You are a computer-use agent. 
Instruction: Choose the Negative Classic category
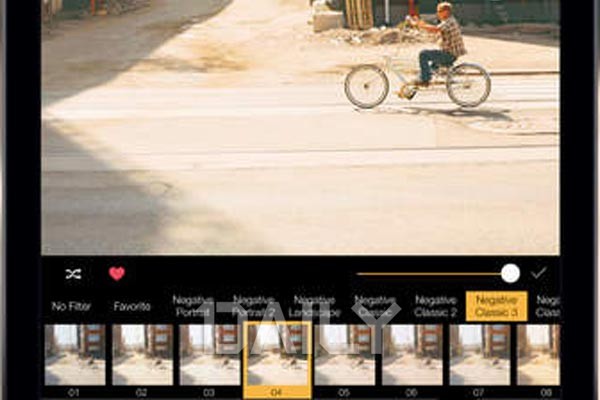click(375, 306)
